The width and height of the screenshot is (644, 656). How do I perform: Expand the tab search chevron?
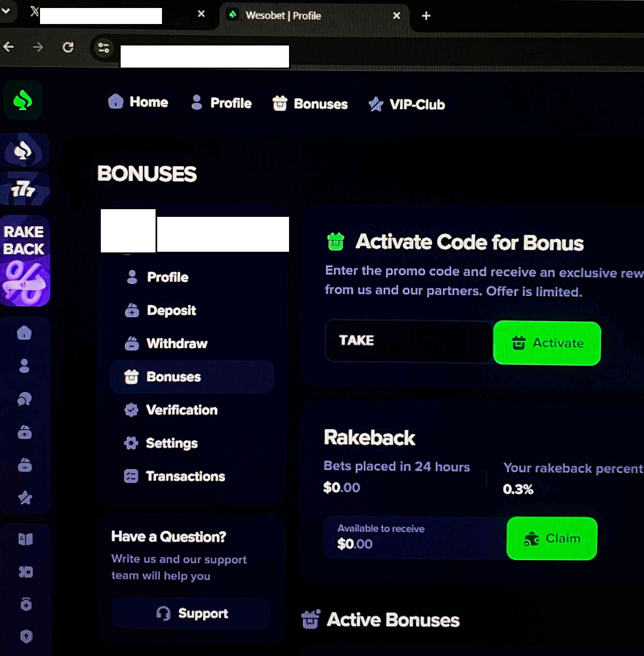(6, 11)
